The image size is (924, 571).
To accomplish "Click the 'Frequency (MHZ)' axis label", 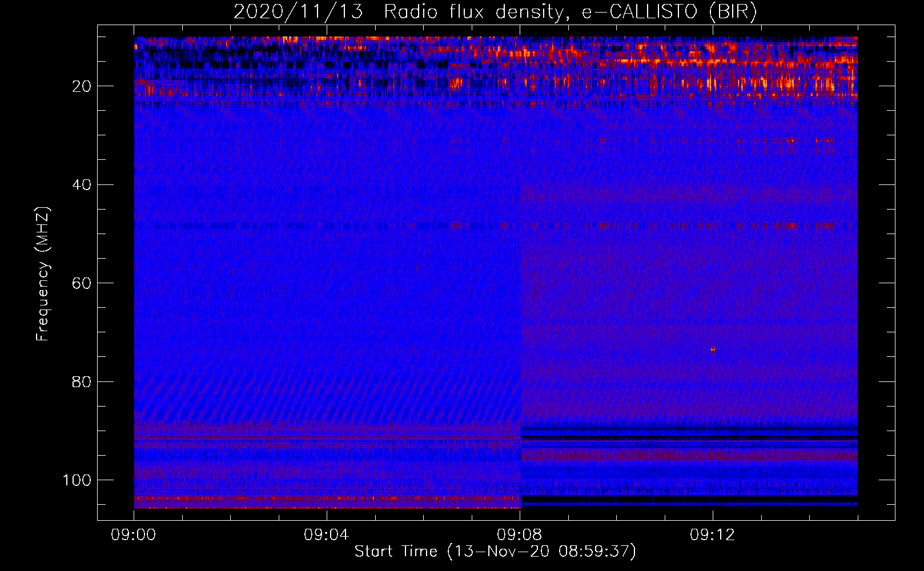I will pos(43,274).
